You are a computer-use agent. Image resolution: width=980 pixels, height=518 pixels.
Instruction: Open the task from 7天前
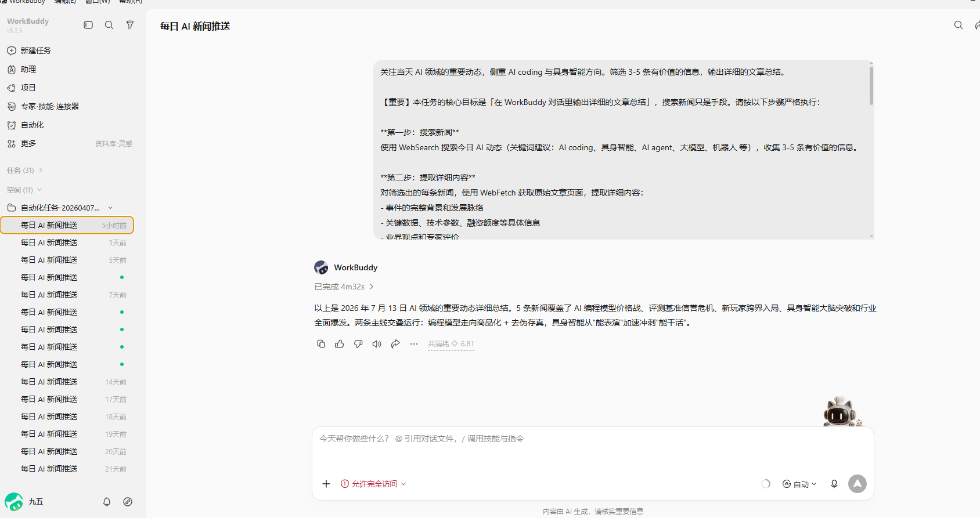67,295
